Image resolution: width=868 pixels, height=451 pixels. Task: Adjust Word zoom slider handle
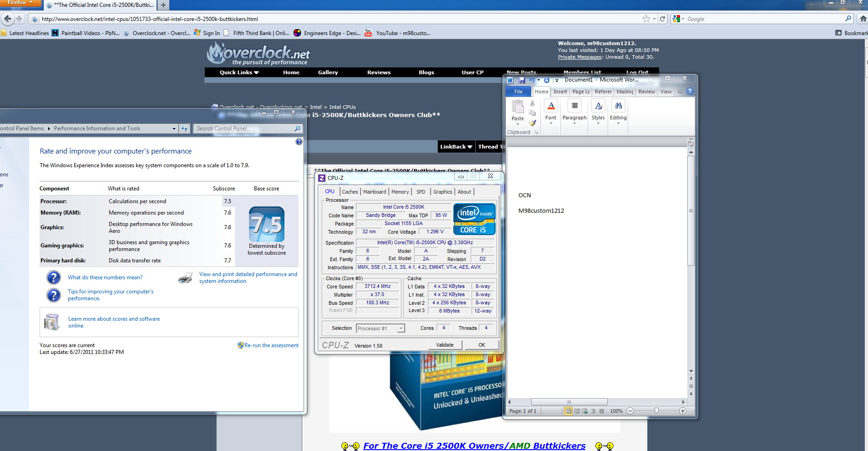(656, 411)
